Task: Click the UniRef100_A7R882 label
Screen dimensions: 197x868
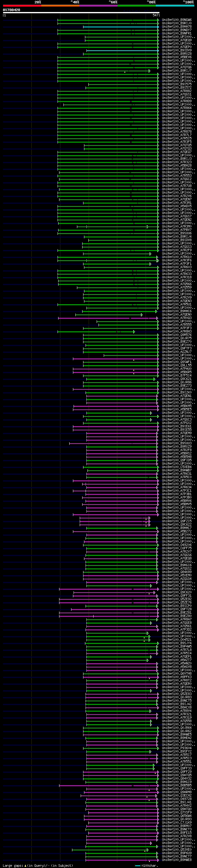Action: [x=177, y=91]
